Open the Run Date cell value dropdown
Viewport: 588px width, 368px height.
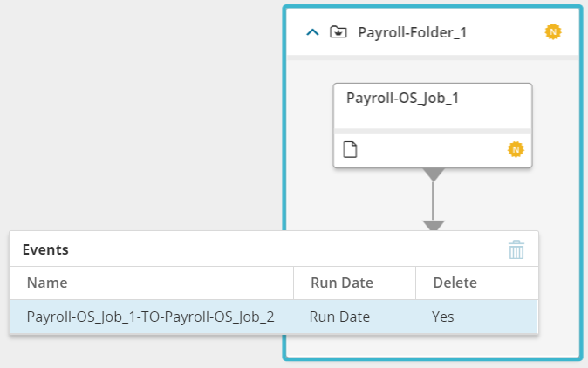click(x=340, y=317)
